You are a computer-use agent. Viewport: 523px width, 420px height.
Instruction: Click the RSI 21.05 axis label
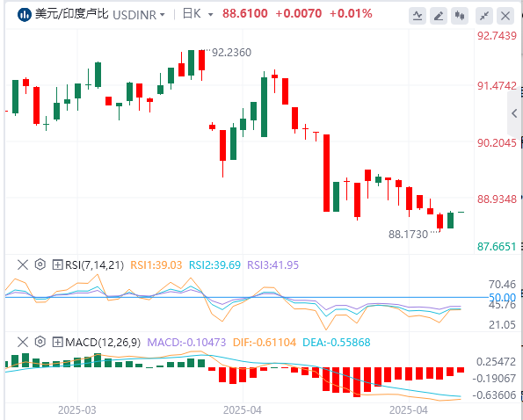click(x=502, y=325)
